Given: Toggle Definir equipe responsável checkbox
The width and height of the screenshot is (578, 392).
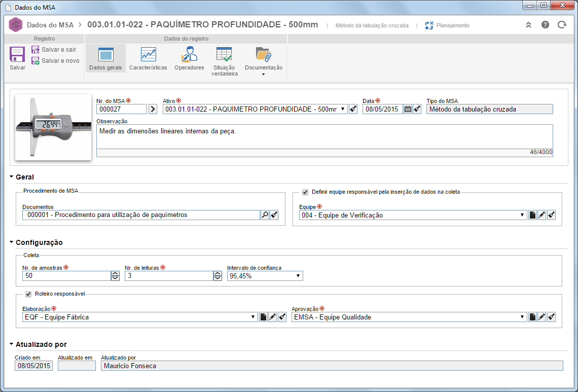Looking at the screenshot, I should (305, 192).
